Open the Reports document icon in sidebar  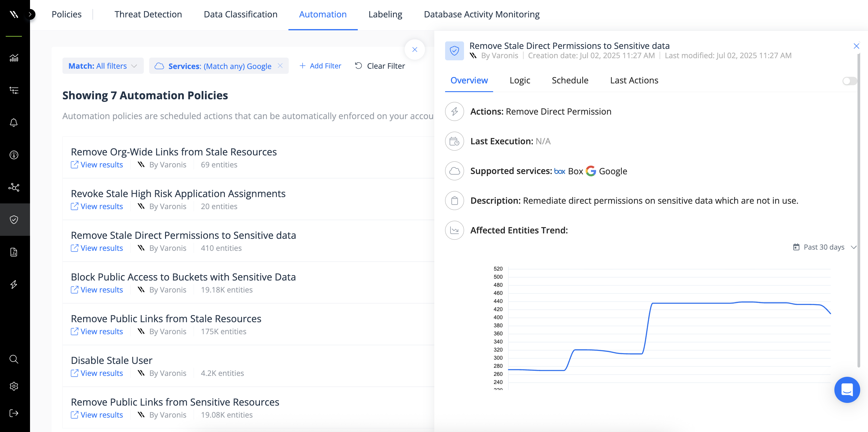[x=14, y=252]
